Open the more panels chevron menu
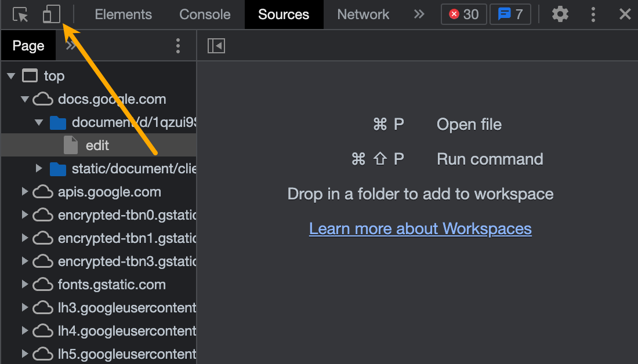 [x=419, y=14]
